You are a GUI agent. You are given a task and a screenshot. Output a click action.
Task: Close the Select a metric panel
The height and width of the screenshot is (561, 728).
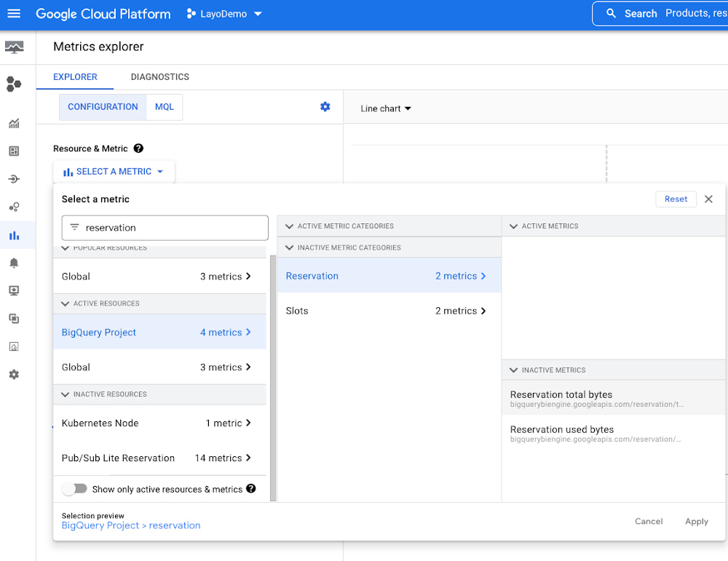click(x=708, y=199)
